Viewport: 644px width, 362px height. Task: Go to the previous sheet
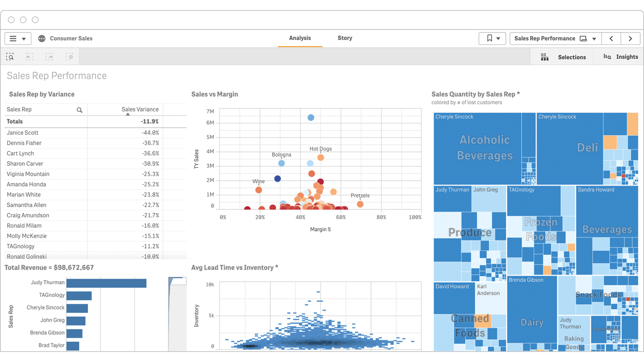click(611, 39)
